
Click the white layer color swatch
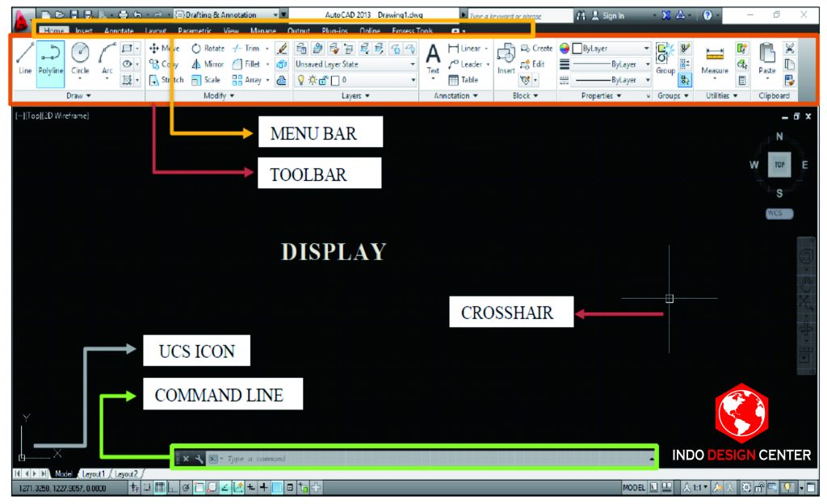[335, 80]
